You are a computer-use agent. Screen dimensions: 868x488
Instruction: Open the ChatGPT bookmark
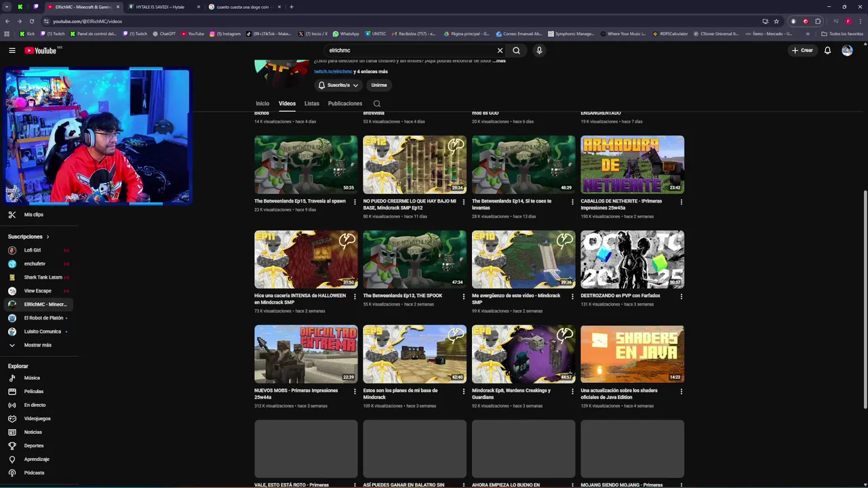164,33
